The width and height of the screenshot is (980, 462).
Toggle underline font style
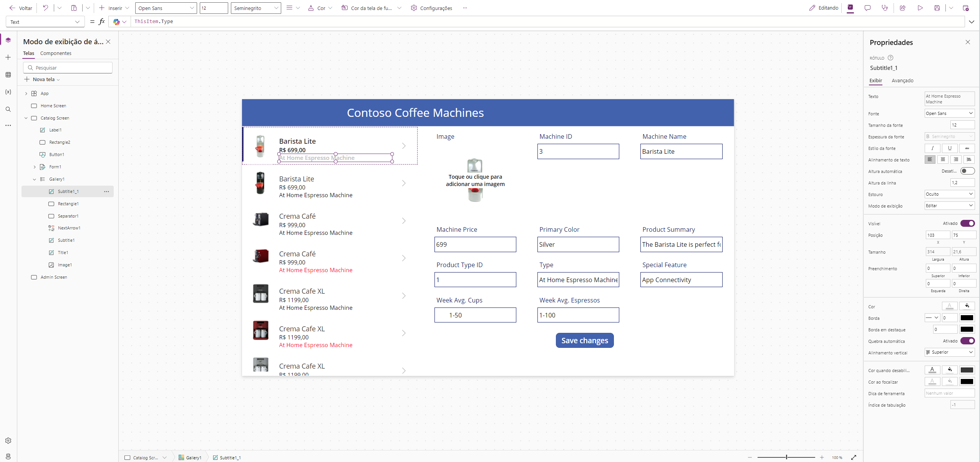point(950,148)
